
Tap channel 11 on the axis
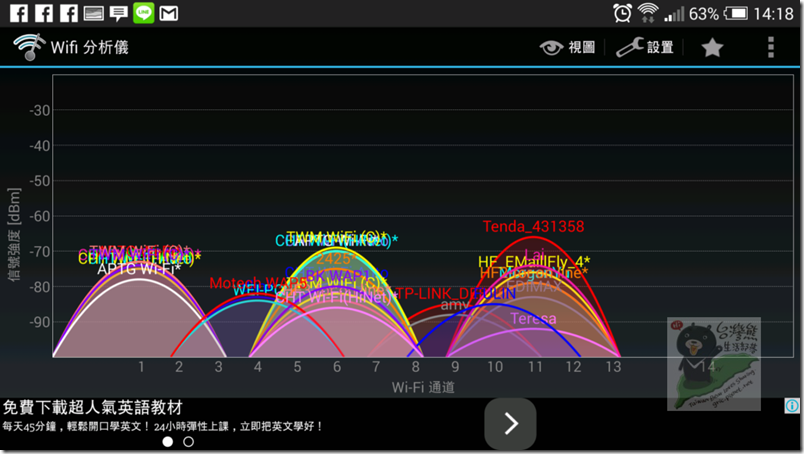(535, 367)
